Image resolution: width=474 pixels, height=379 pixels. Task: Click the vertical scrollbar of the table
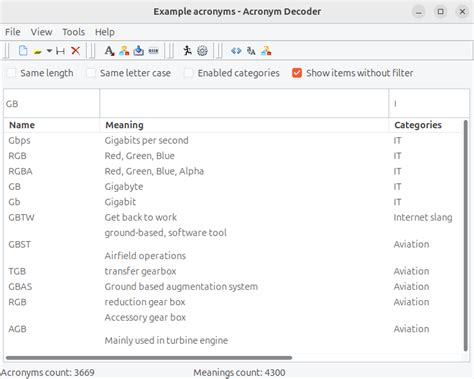(x=466, y=235)
